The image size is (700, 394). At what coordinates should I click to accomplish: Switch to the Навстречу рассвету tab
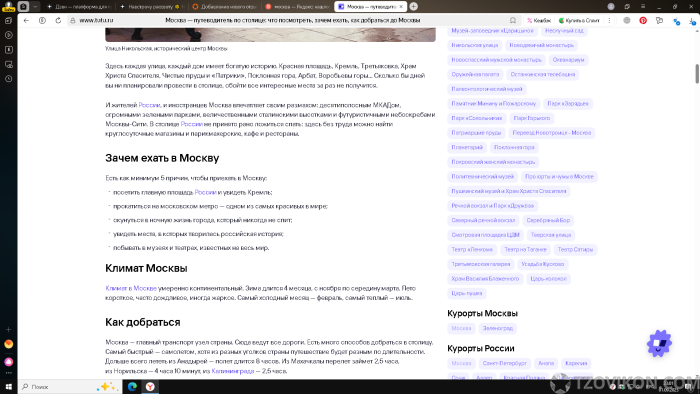[151, 7]
